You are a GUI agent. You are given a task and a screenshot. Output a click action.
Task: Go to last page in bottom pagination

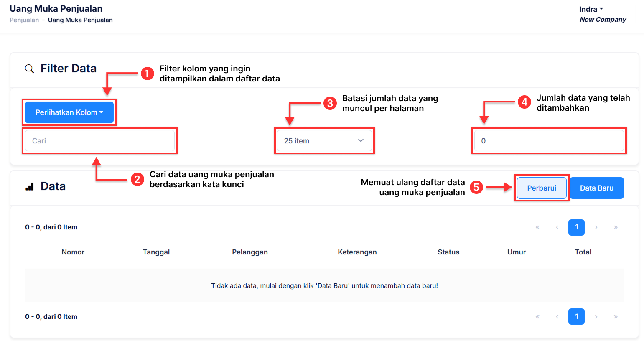(x=616, y=317)
